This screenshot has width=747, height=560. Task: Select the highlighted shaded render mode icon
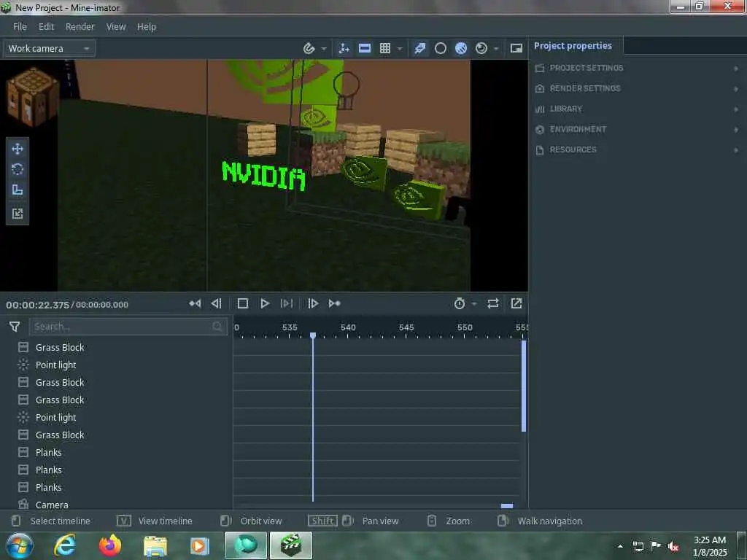tap(461, 48)
